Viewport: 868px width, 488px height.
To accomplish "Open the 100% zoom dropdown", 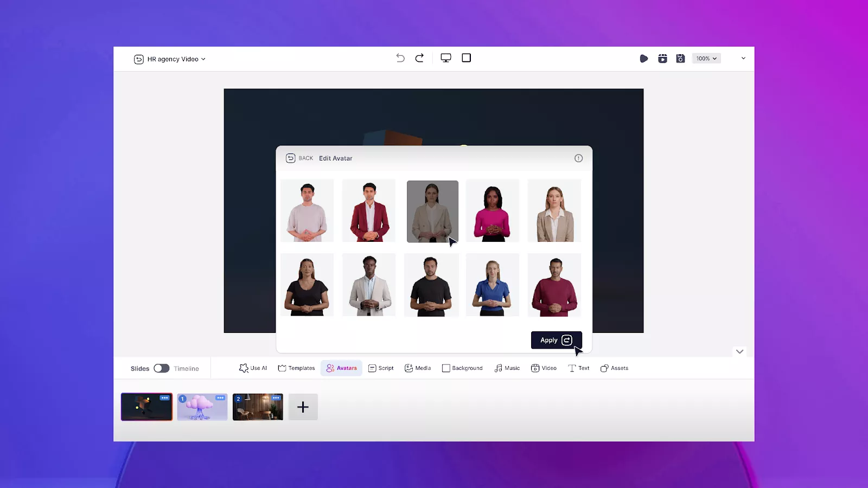I will (706, 59).
